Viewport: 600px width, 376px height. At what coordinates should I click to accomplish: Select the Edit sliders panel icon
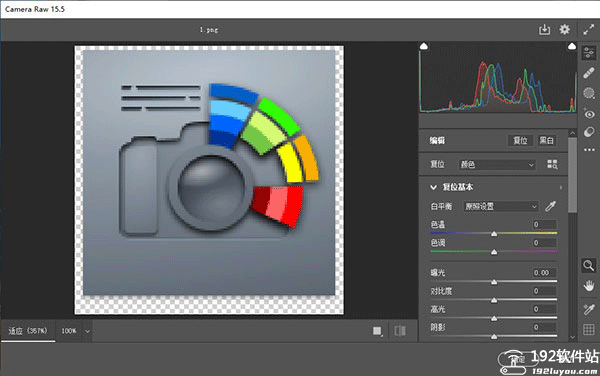coord(589,52)
